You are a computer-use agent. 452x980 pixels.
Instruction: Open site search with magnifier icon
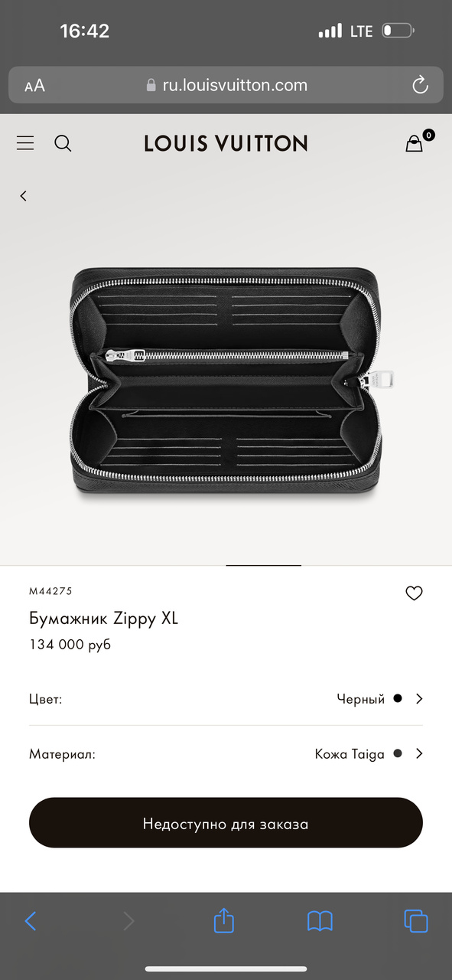[63, 143]
